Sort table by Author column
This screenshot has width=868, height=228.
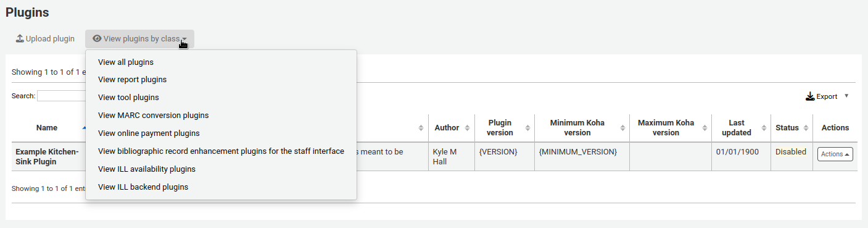[451, 128]
